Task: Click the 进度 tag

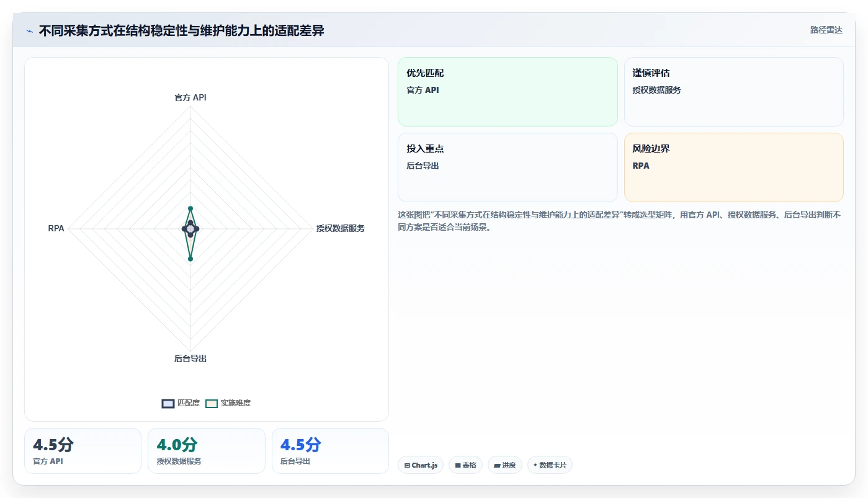Action: pyautogui.click(x=505, y=465)
